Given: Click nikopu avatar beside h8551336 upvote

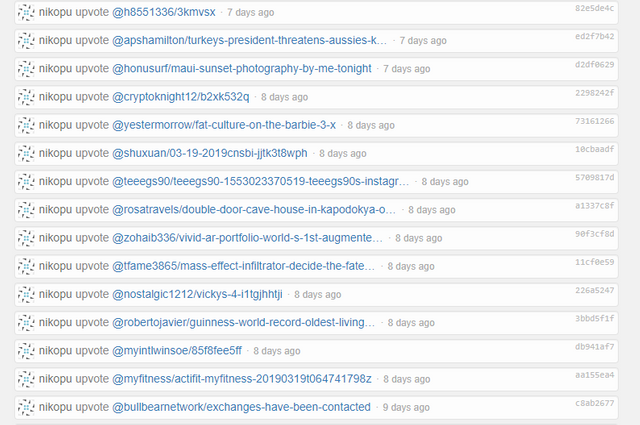Looking at the screenshot, I should (26, 13).
